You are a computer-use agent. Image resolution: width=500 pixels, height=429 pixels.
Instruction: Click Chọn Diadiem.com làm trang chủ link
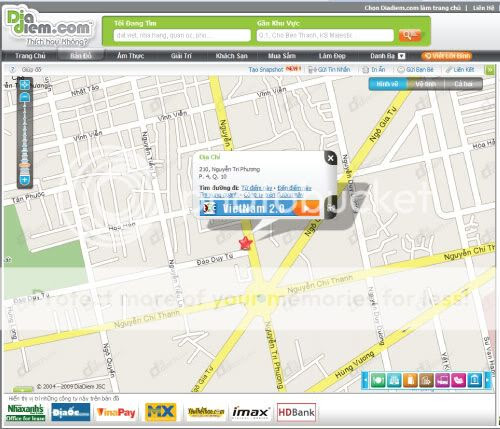tap(412, 8)
